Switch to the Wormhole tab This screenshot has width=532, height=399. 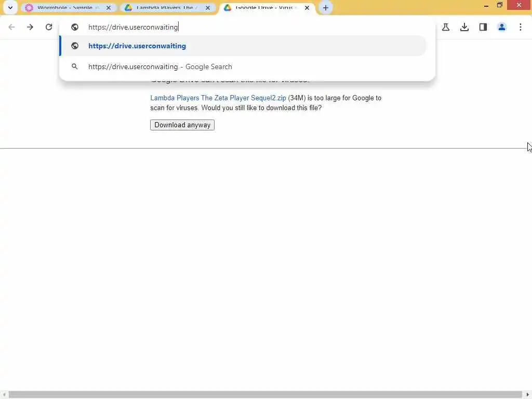tap(68, 7)
